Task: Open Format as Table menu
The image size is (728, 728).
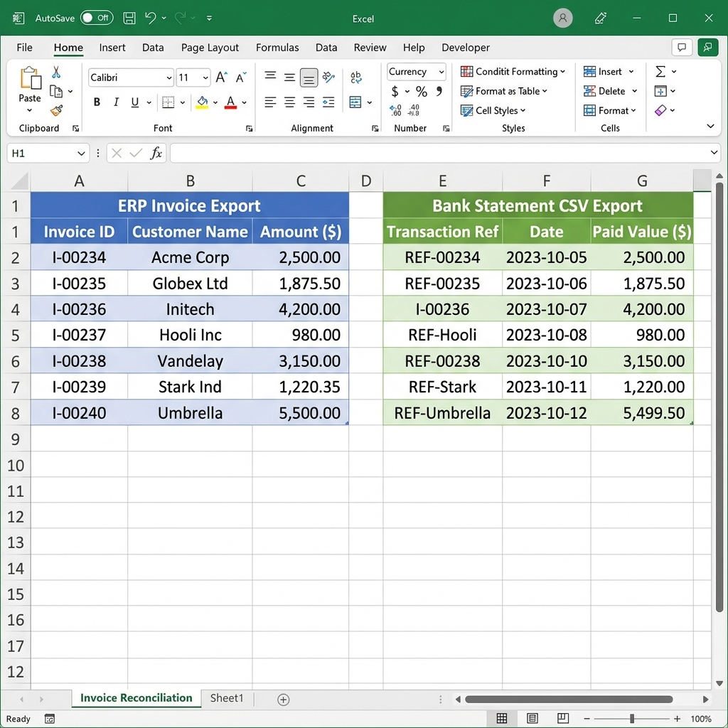Action: point(504,91)
